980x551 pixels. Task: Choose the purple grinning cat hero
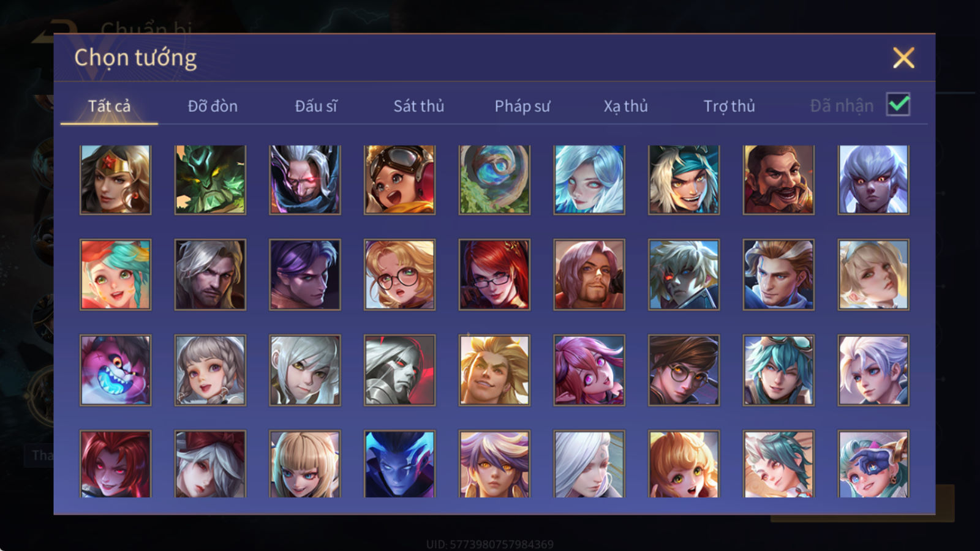[115, 370]
